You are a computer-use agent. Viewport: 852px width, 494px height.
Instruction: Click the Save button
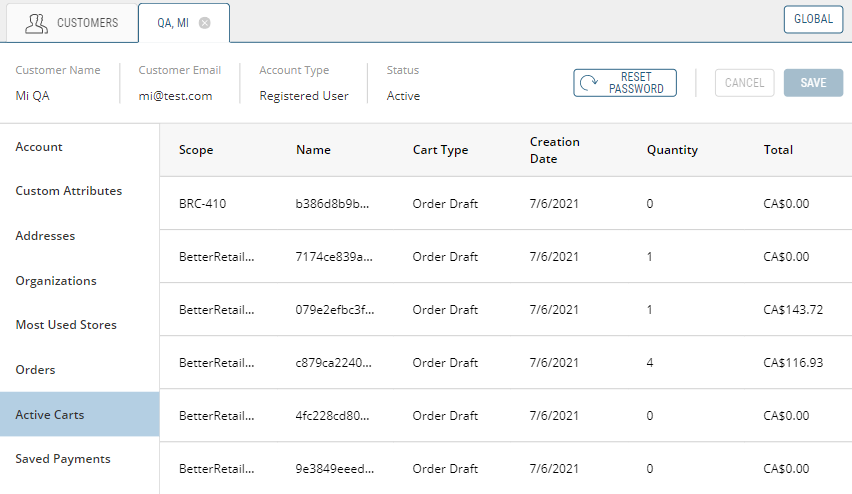(x=813, y=83)
